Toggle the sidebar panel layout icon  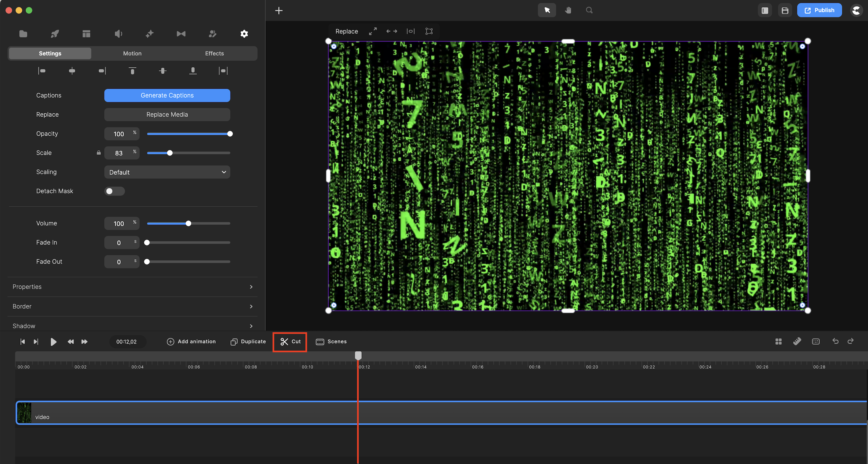point(765,11)
